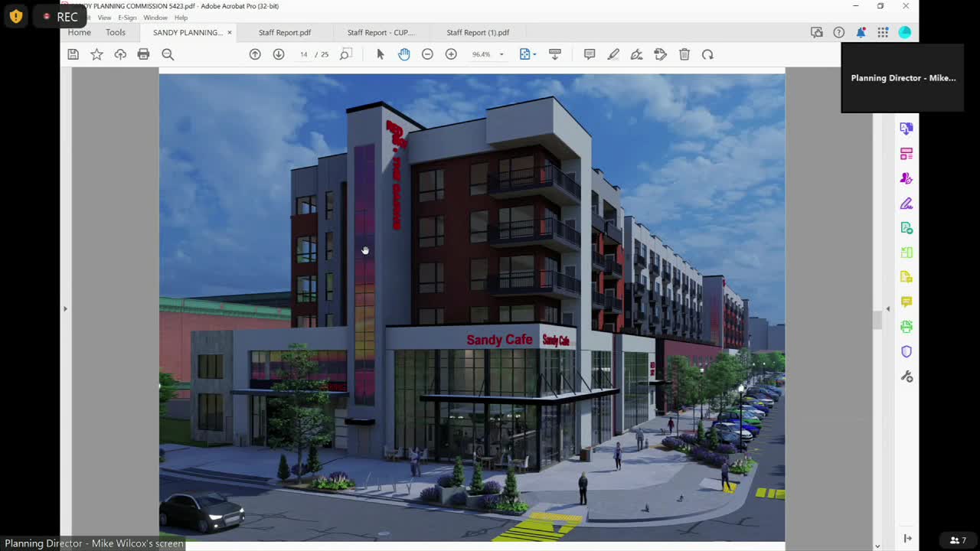
Task: Print the document
Action: tap(143, 54)
